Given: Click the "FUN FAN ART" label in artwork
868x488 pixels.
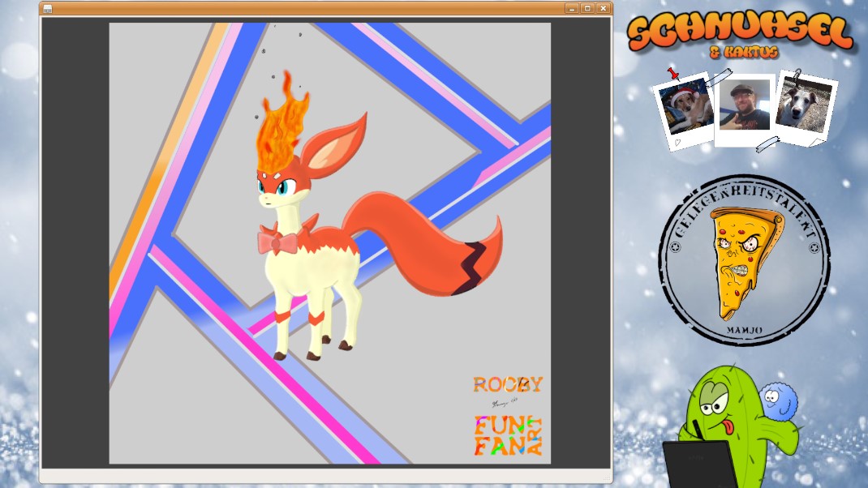Looking at the screenshot, I should 508,436.
